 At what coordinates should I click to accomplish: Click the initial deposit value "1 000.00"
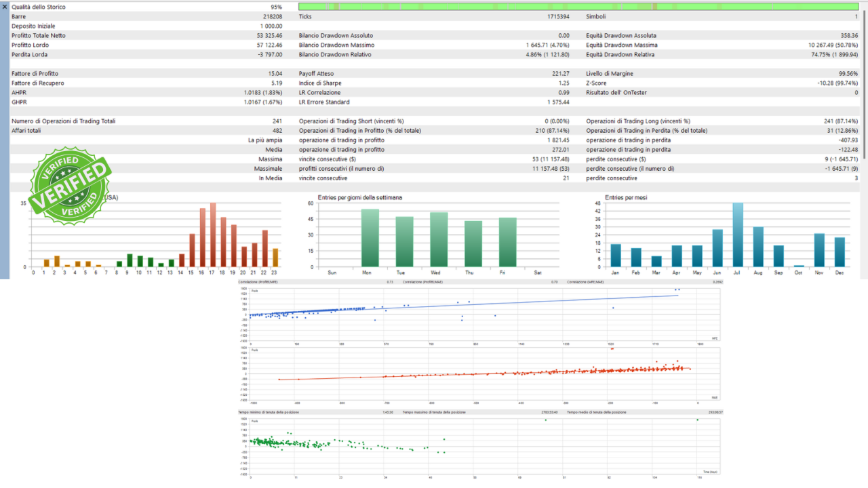click(x=270, y=26)
